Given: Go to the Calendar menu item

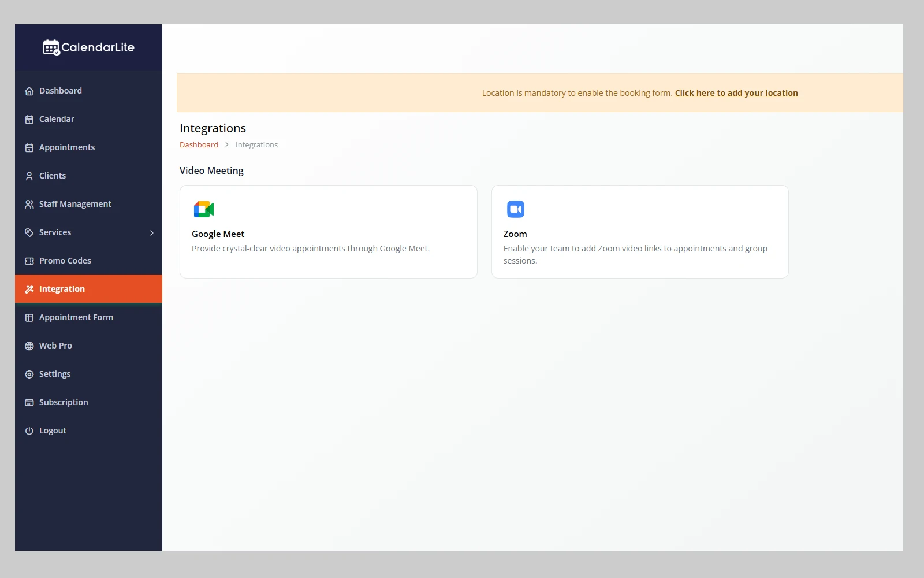Looking at the screenshot, I should point(88,119).
